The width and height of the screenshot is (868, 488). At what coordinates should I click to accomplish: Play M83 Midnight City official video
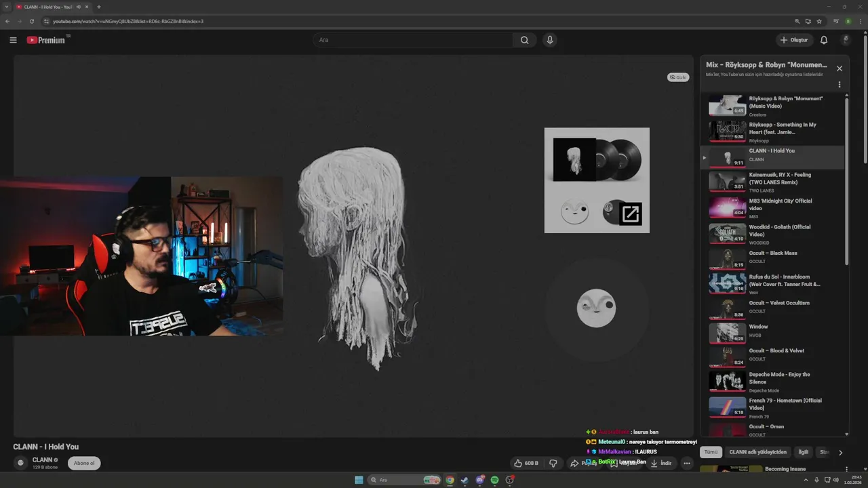pyautogui.click(x=772, y=208)
